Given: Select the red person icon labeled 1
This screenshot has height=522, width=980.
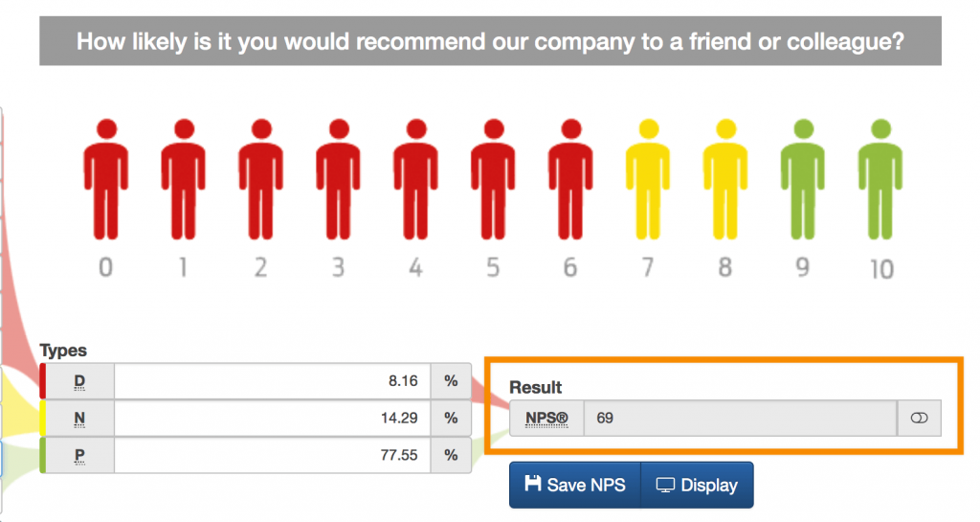Looking at the screenshot, I should [x=183, y=179].
